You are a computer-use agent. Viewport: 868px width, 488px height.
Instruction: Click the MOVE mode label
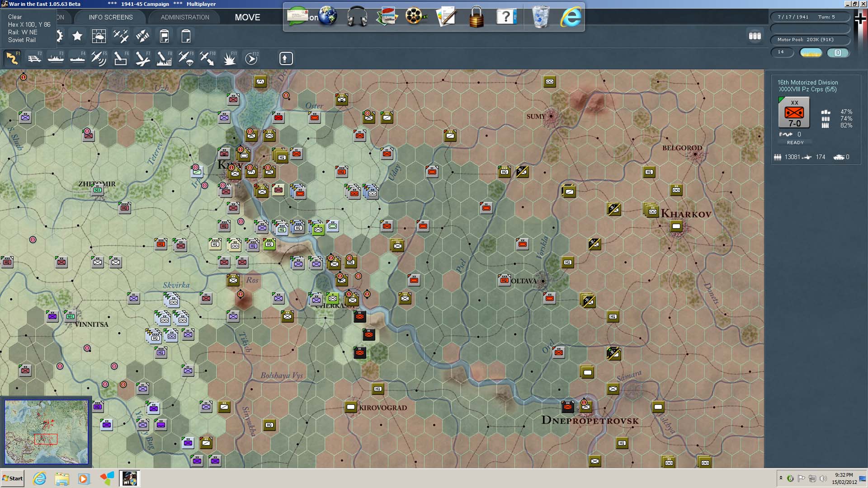click(247, 17)
